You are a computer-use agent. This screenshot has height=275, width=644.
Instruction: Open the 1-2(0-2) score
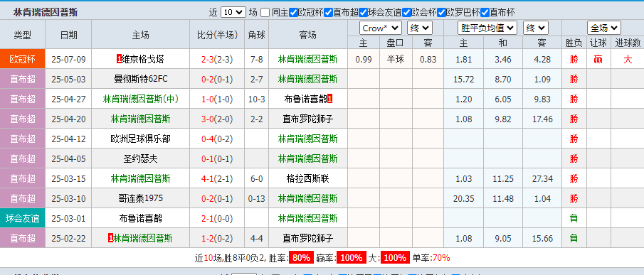click(217, 238)
